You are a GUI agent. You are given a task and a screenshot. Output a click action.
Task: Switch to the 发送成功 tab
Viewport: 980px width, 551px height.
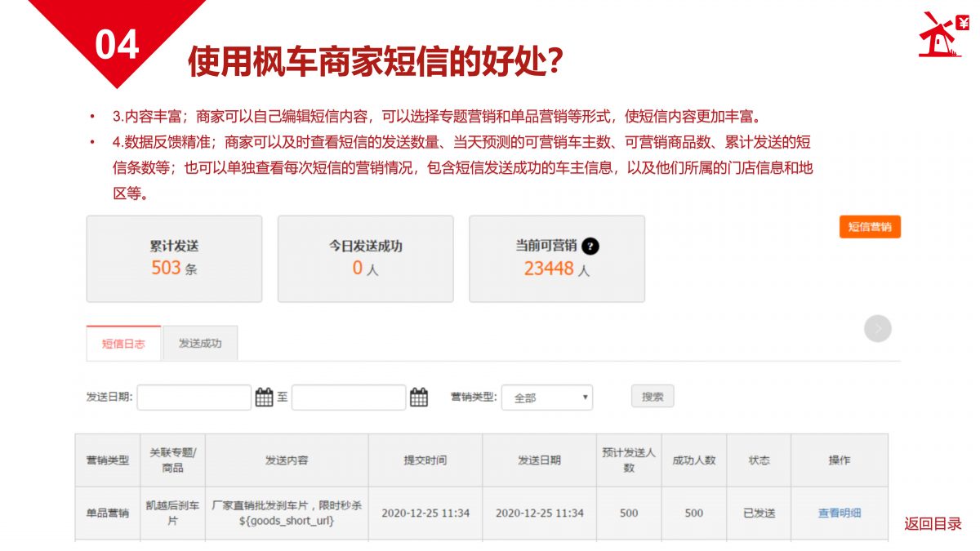(x=200, y=344)
